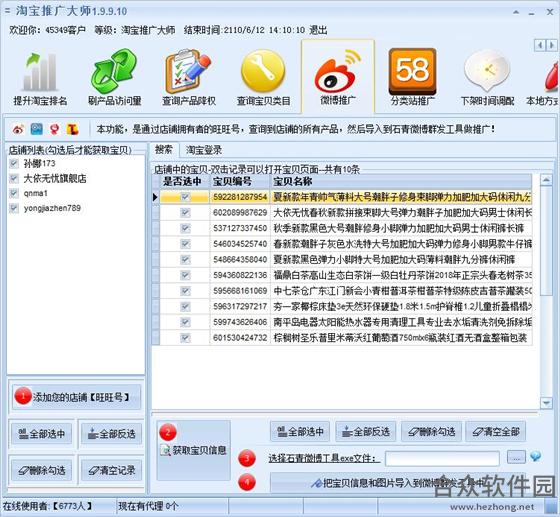This screenshot has width=560, height=517.
Task: Open the 刷产品访问量 green arrows icon
Action: click(115, 78)
